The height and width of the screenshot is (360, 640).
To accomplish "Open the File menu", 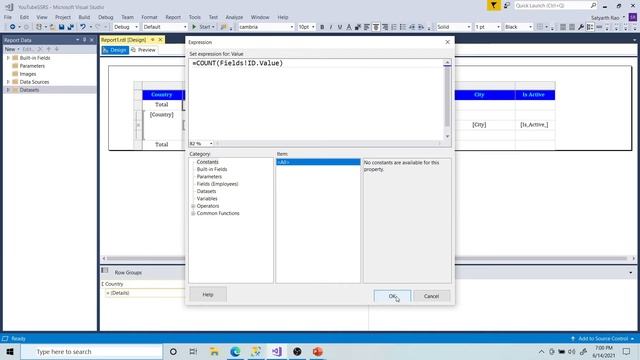I will (8, 17).
